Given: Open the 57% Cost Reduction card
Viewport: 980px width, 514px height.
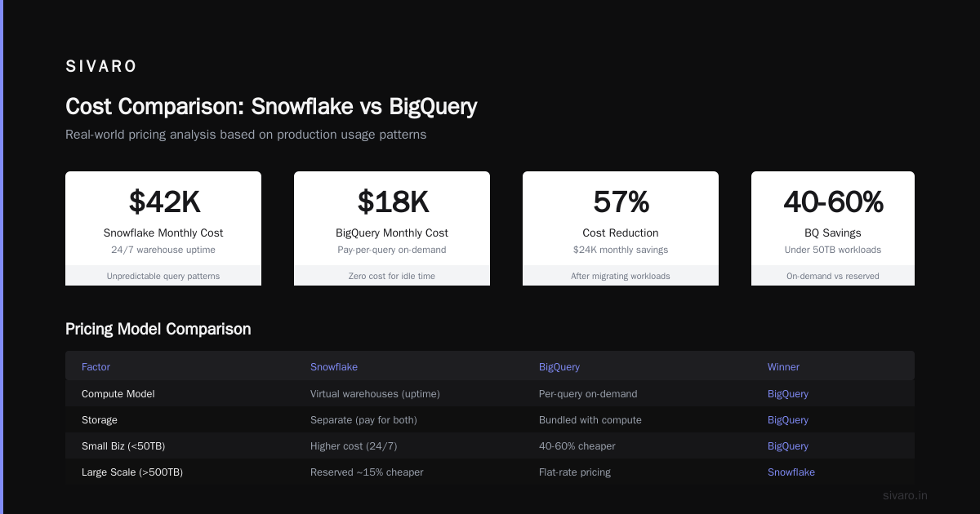Looking at the screenshot, I should [x=621, y=228].
